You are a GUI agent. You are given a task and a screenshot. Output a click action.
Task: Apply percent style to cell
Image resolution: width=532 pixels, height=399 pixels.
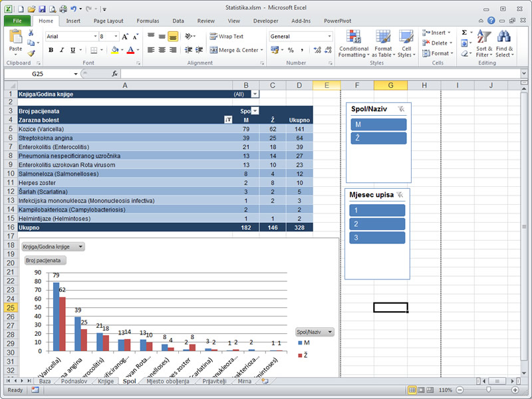click(291, 51)
